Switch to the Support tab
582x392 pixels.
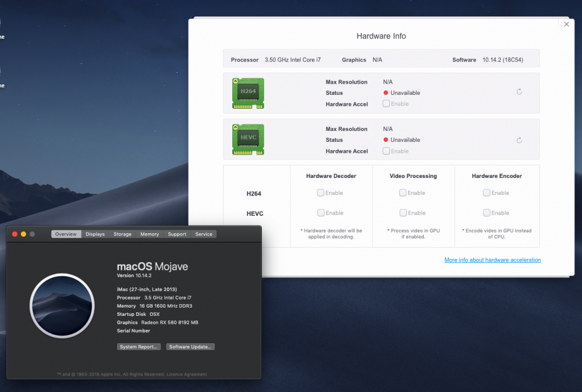point(177,234)
